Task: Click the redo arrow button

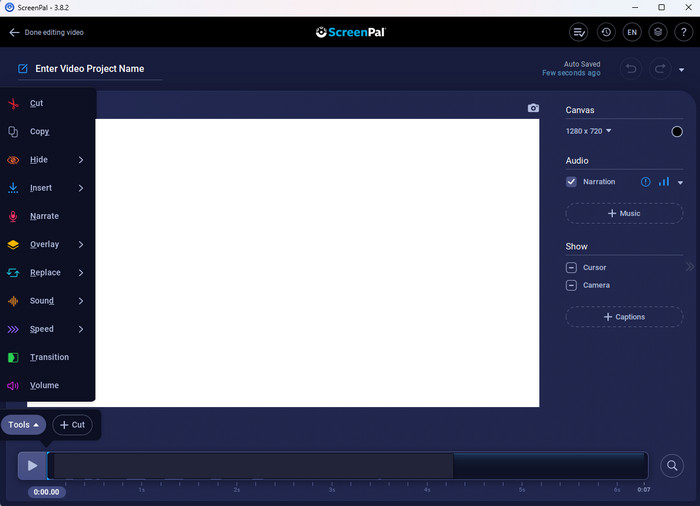Action: 660,69
